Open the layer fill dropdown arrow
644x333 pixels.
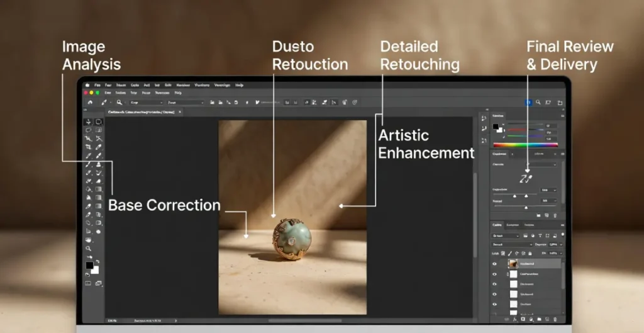tap(560, 254)
